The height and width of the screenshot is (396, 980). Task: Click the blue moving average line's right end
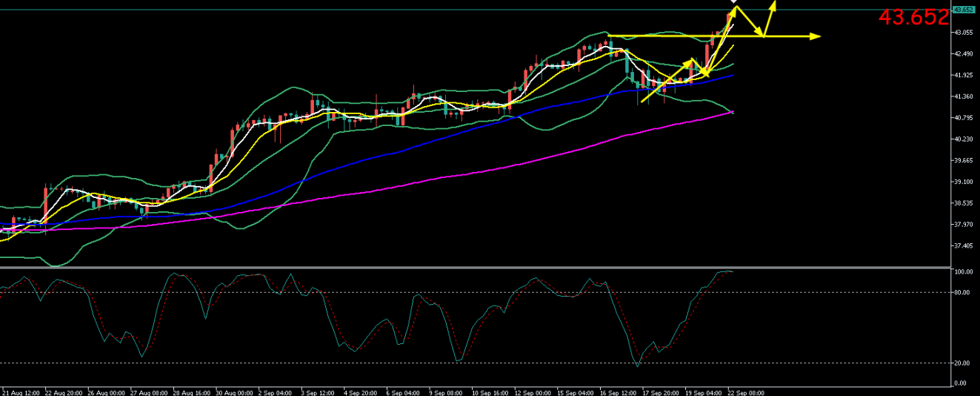732,75
